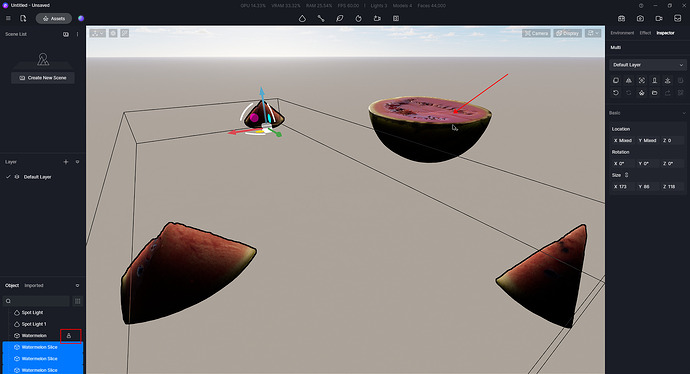Screen dimensions: 690x374
Task: Switch to the Imported tab
Action: coord(34,286)
